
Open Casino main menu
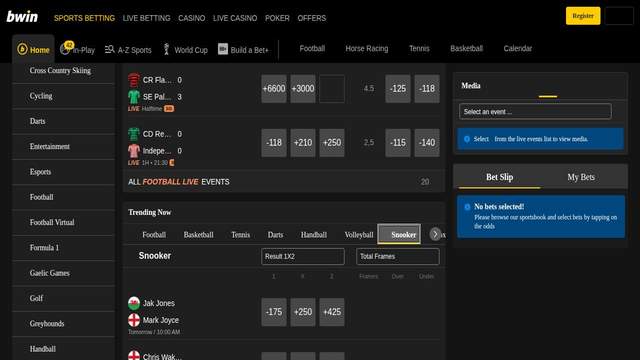click(191, 18)
